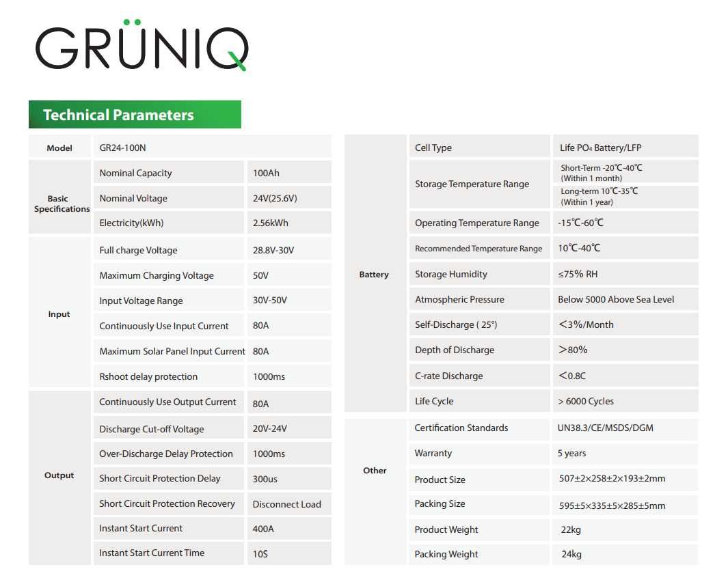This screenshot has width=728, height=569.
Task: Click the Depth of Discharge label
Action: pyautogui.click(x=455, y=350)
